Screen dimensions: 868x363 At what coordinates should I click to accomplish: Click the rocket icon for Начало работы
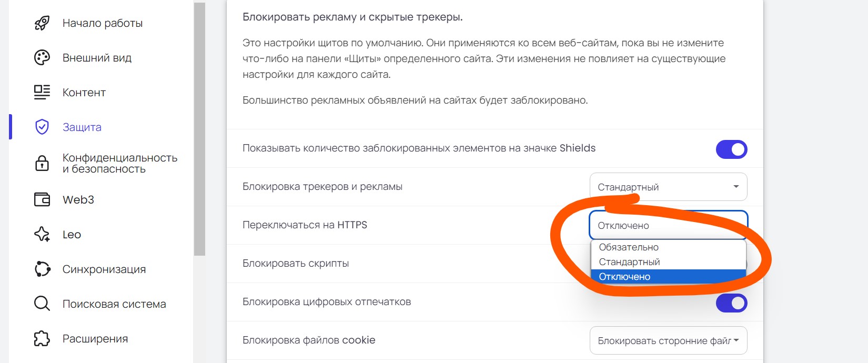click(x=42, y=23)
